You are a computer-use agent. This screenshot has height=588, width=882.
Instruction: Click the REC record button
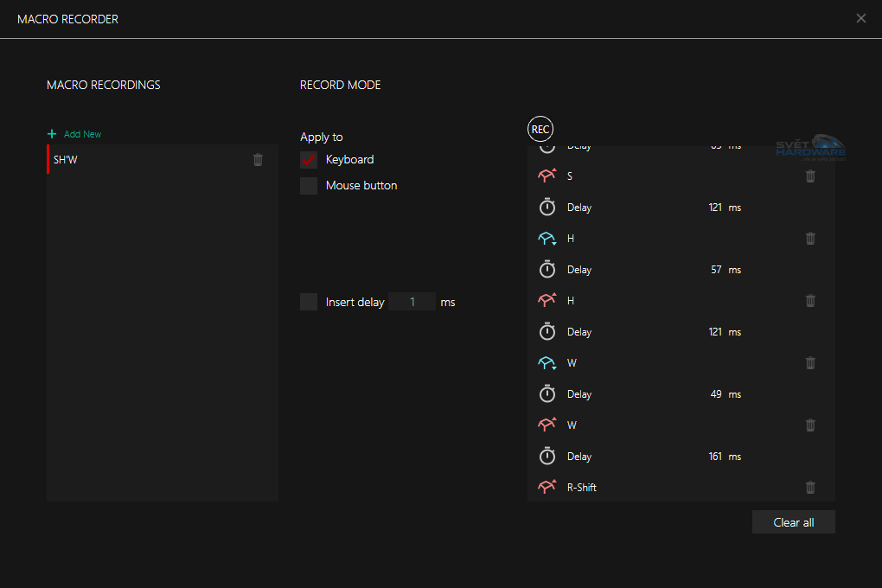pos(540,130)
